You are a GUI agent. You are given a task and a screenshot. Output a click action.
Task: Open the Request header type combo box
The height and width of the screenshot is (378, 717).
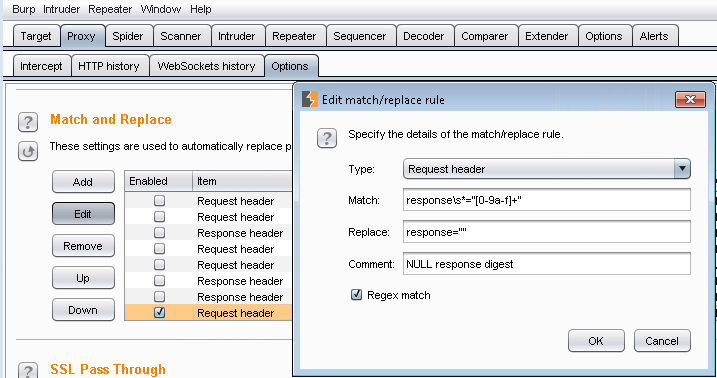pos(546,169)
